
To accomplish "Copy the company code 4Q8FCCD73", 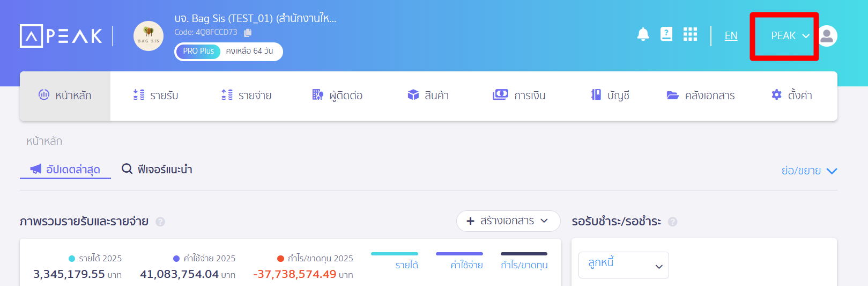I will click(248, 33).
